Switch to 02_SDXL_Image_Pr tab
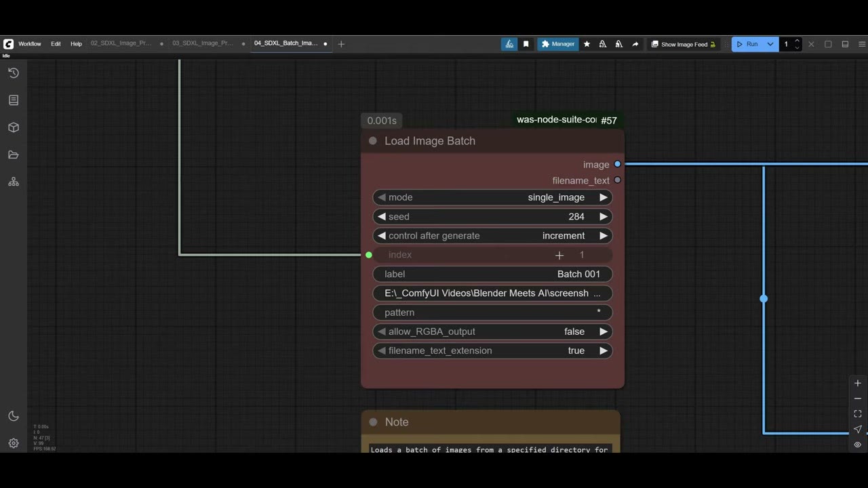868x488 pixels. [121, 43]
